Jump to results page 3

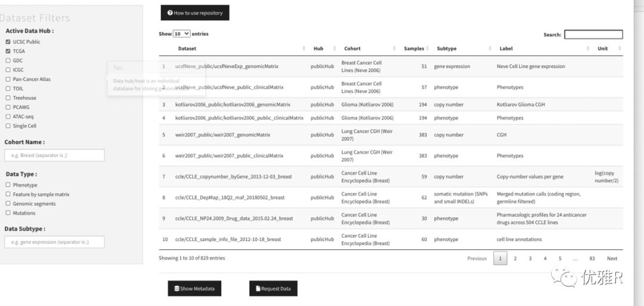[x=530, y=258]
